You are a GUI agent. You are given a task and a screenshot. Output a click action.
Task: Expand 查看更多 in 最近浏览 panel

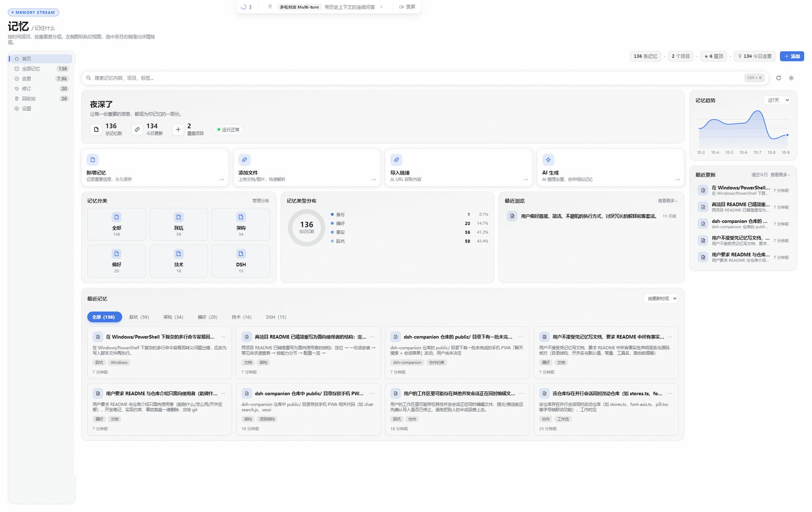click(x=667, y=201)
